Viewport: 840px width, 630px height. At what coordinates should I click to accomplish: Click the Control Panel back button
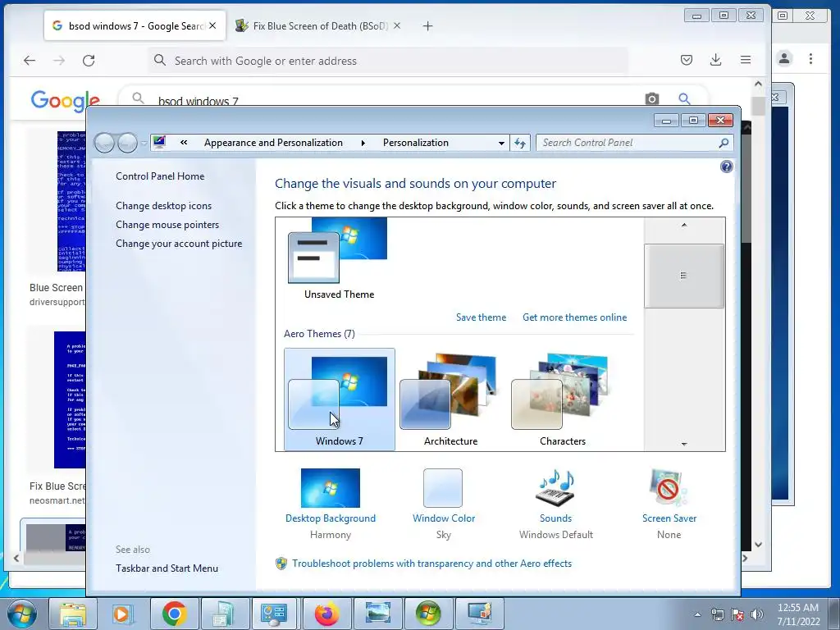104,143
